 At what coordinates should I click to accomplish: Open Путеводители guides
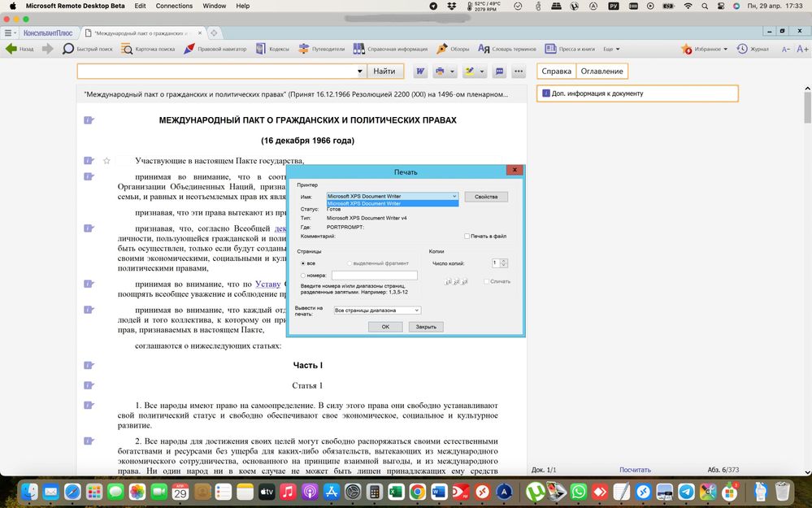(x=322, y=49)
